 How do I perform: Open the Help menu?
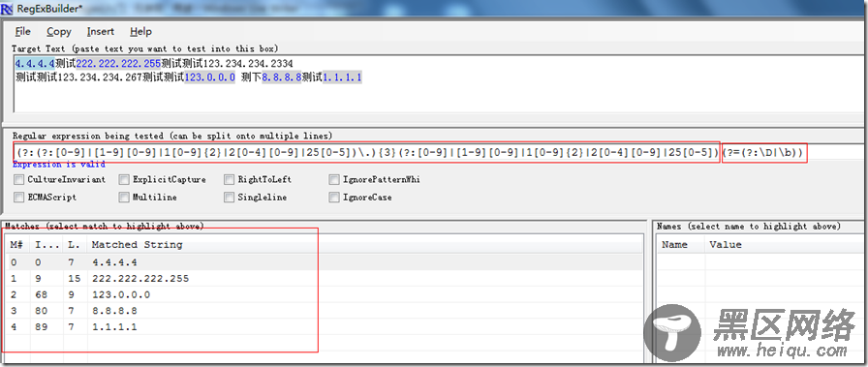point(140,32)
